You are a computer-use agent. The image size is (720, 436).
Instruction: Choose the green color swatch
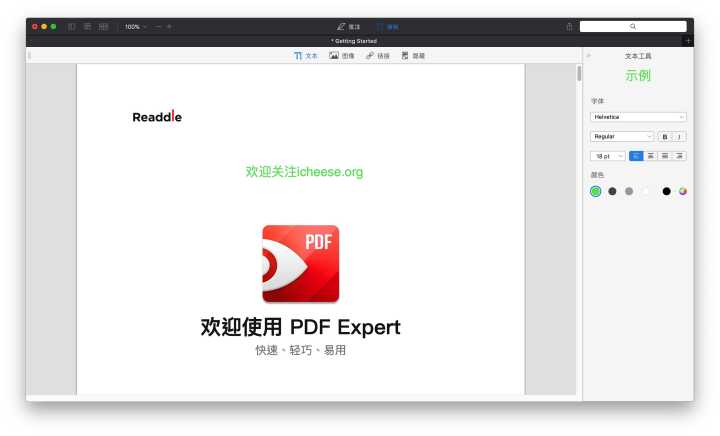click(596, 191)
